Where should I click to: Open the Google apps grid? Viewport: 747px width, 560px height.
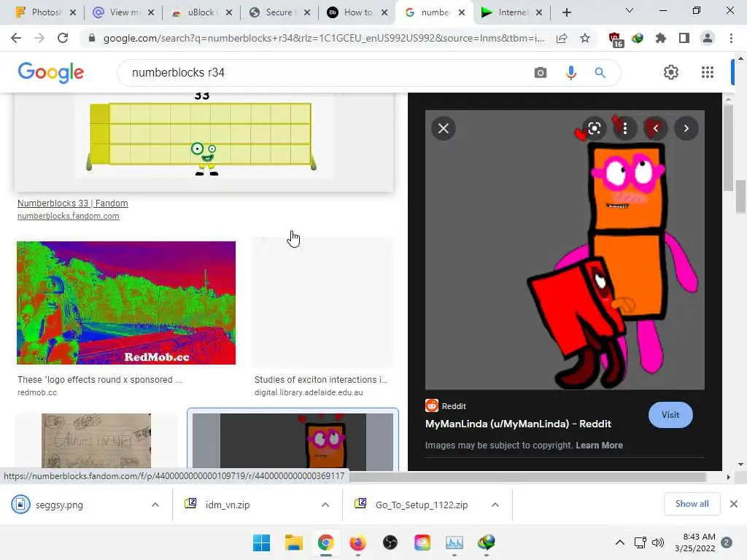pyautogui.click(x=708, y=72)
